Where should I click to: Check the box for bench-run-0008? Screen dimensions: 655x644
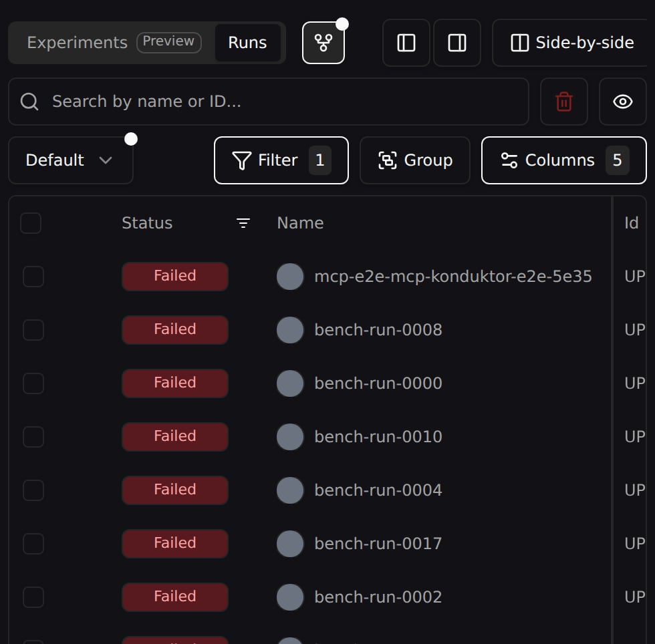tap(33, 330)
